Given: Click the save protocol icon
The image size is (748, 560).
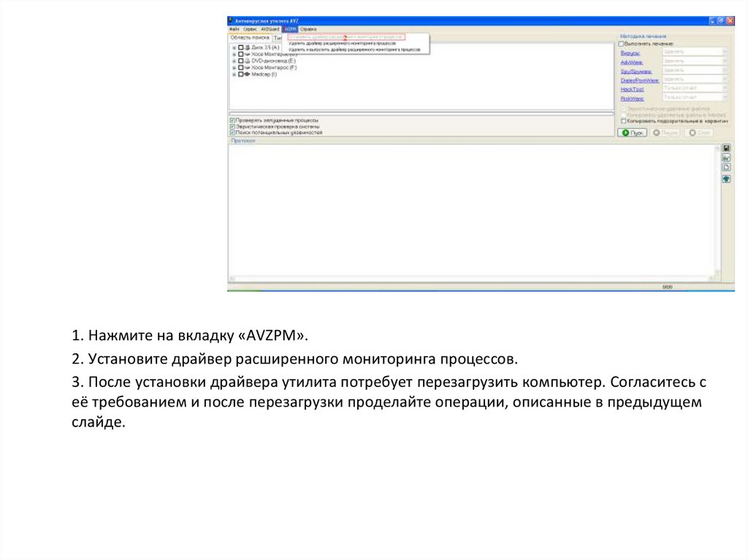Looking at the screenshot, I should [x=726, y=147].
